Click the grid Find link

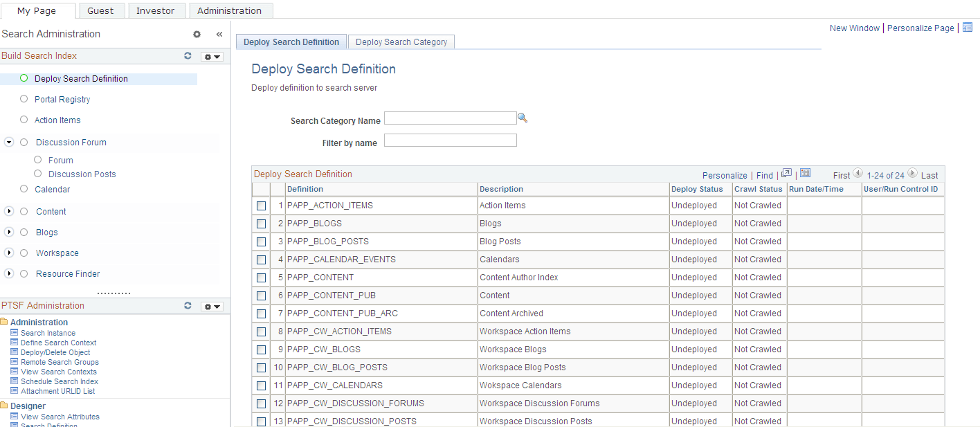pyautogui.click(x=765, y=175)
